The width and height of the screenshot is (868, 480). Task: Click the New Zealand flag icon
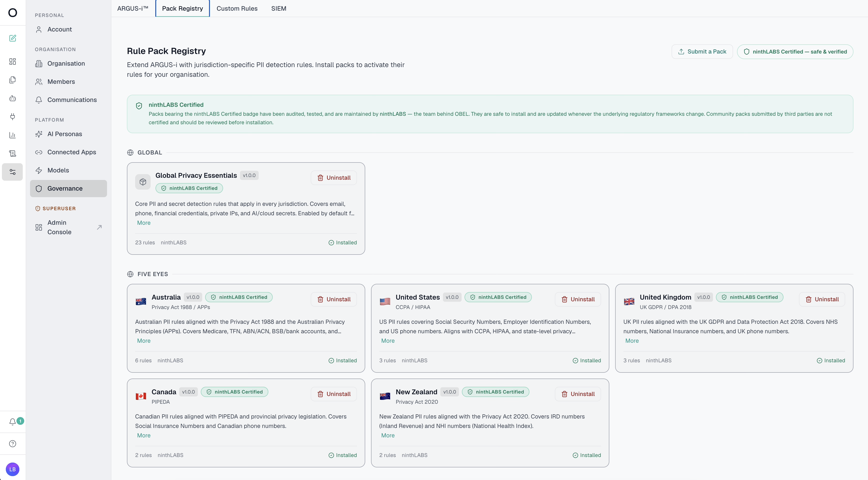pos(385,396)
